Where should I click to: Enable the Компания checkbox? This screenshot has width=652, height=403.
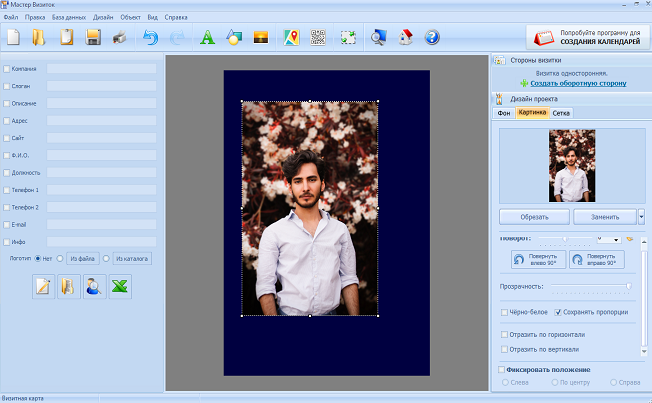coord(7,69)
